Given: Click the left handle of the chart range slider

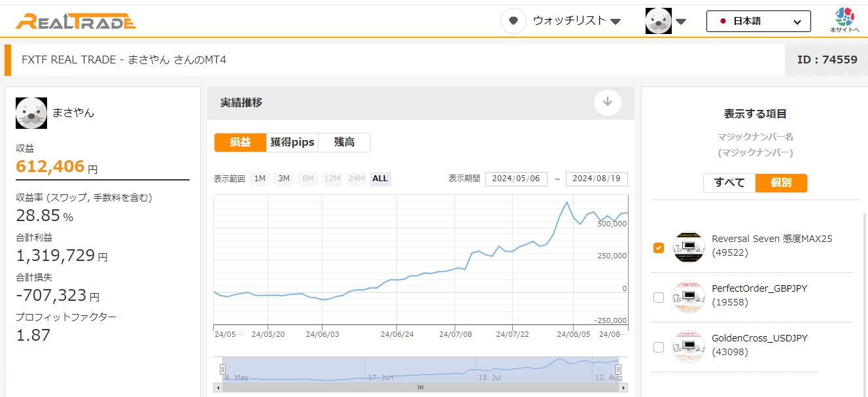Looking at the screenshot, I should pyautogui.click(x=222, y=370).
